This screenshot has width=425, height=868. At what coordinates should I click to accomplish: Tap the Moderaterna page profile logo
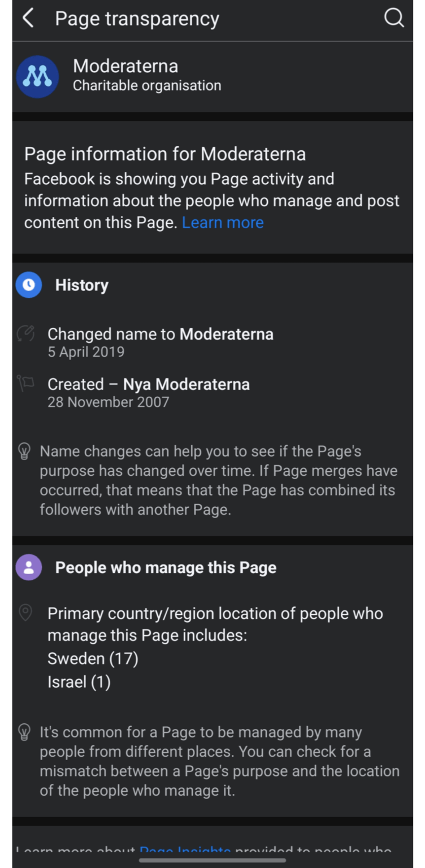(x=37, y=76)
